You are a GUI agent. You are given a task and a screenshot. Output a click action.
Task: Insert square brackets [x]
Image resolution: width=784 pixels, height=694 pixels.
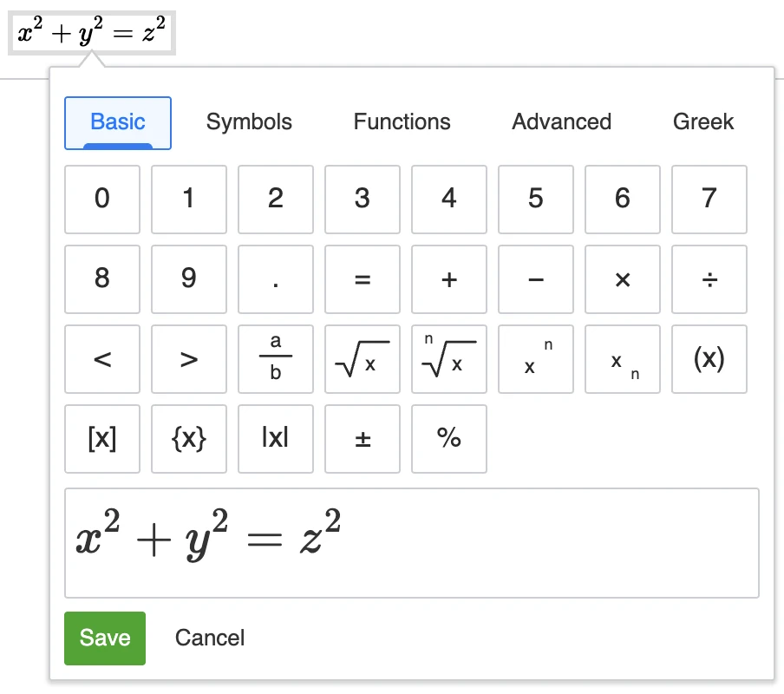coord(102,439)
